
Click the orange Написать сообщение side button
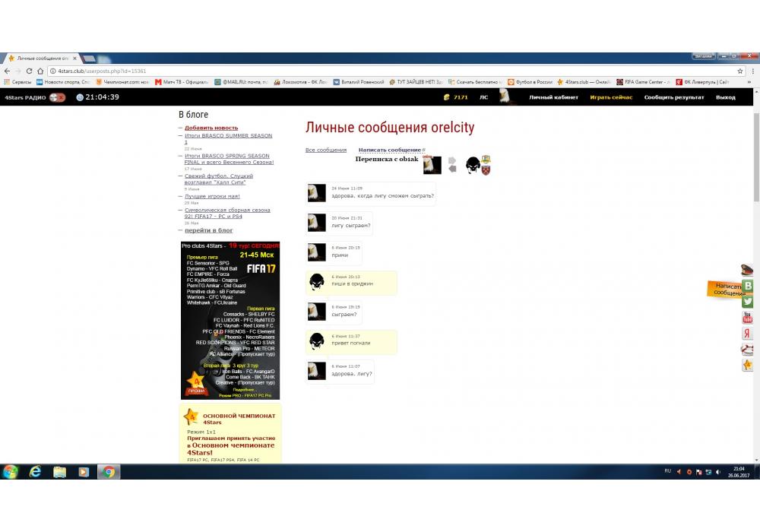726,289
